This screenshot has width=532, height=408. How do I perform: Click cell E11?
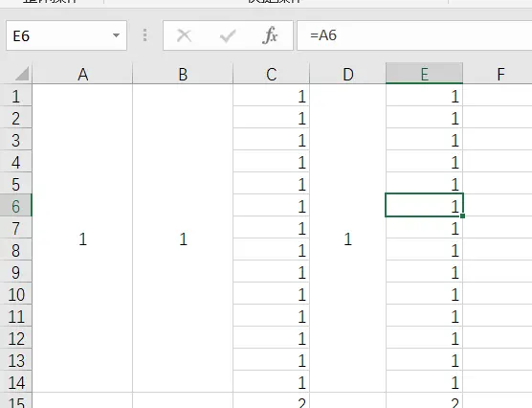pos(425,316)
